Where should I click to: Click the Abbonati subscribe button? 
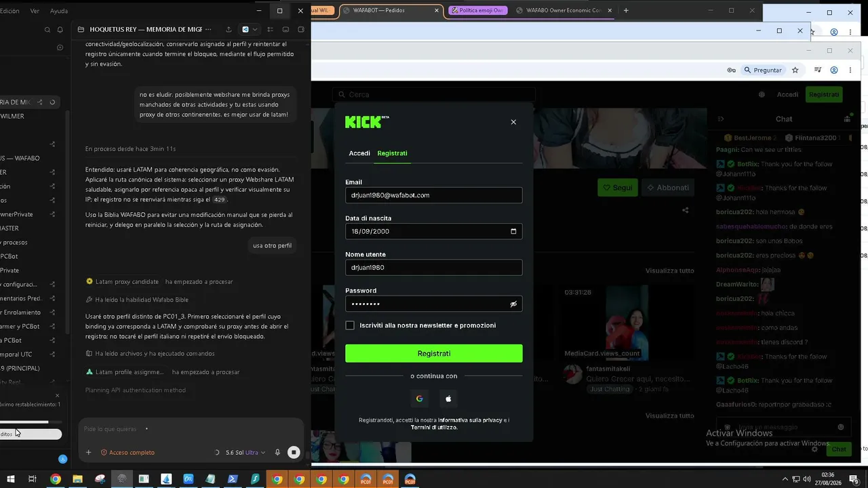click(x=668, y=188)
